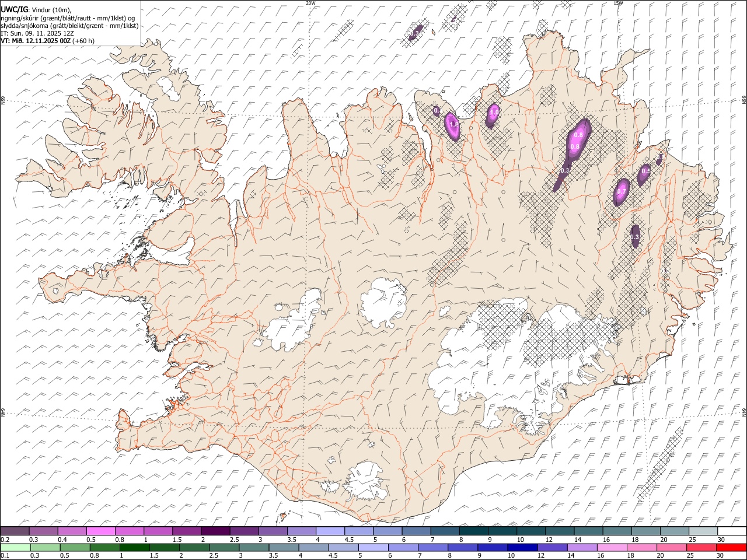Pick darkest purple upper swatch between 2 and 2.5
The width and height of the screenshot is (747, 560).
(x=215, y=531)
